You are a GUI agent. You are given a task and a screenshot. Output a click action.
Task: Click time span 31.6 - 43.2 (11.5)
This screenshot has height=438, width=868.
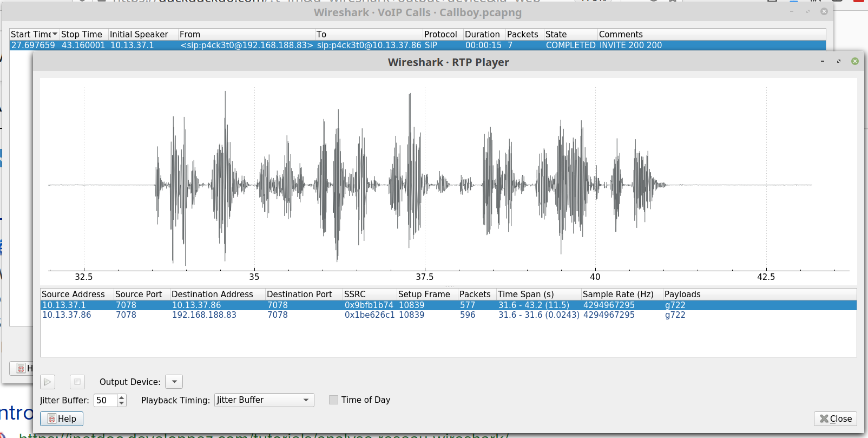(x=534, y=305)
